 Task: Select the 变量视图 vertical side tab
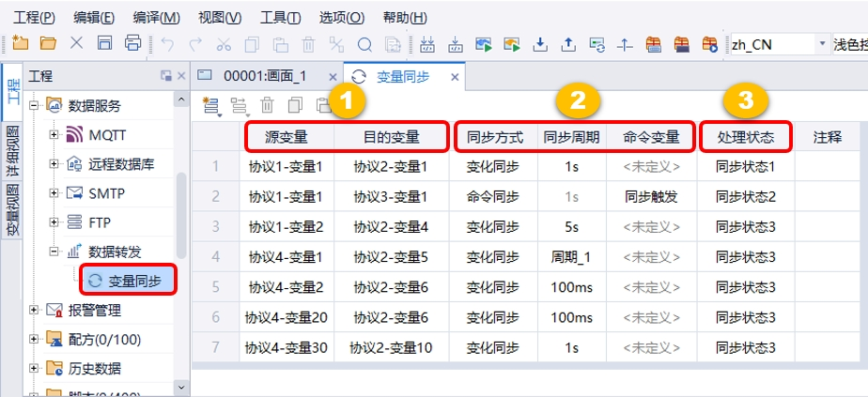pos(13,209)
